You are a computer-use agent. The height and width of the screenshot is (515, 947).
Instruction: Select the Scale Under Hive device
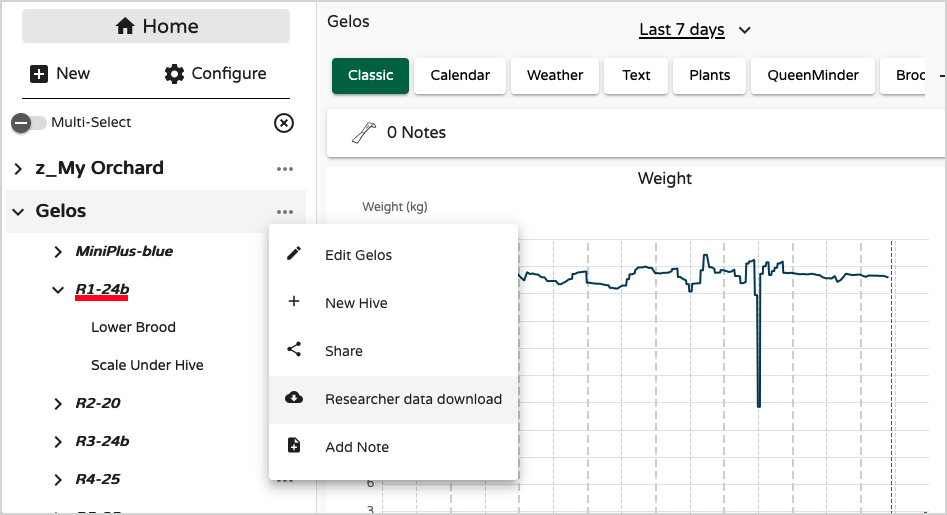coord(147,365)
